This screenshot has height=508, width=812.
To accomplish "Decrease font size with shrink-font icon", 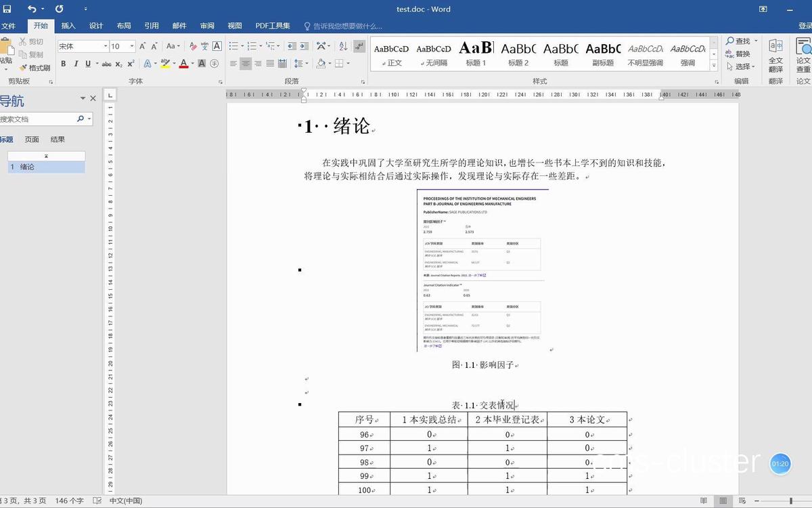I will 155,46.
